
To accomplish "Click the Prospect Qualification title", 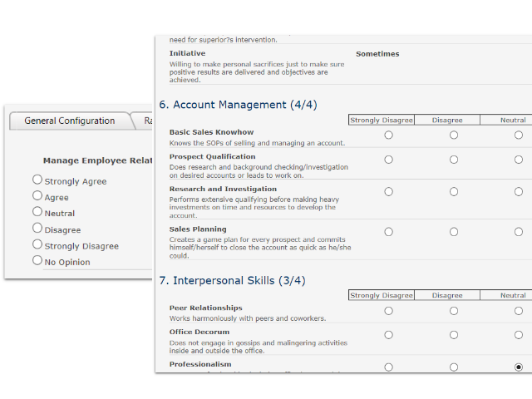I will point(213,156).
